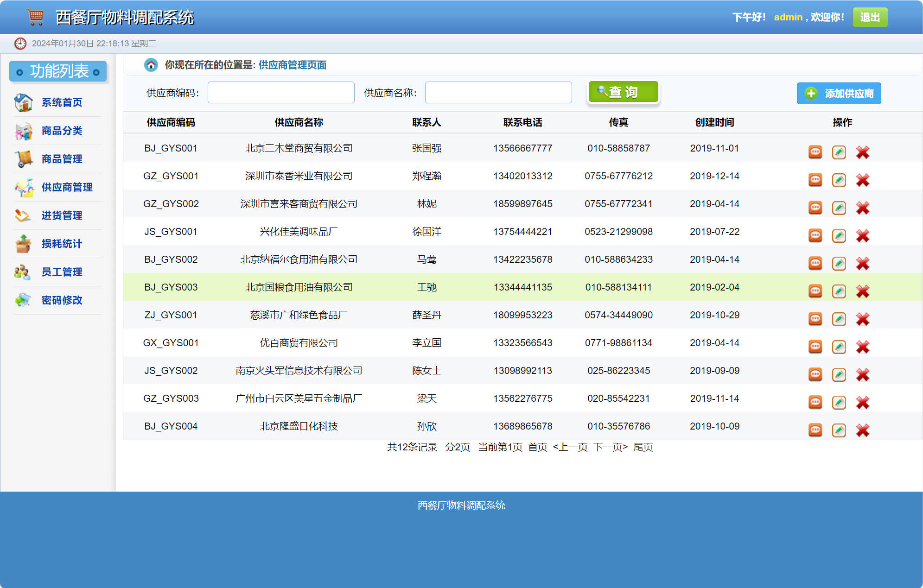Click 添加供应商 button
The height and width of the screenshot is (588, 923).
click(839, 94)
